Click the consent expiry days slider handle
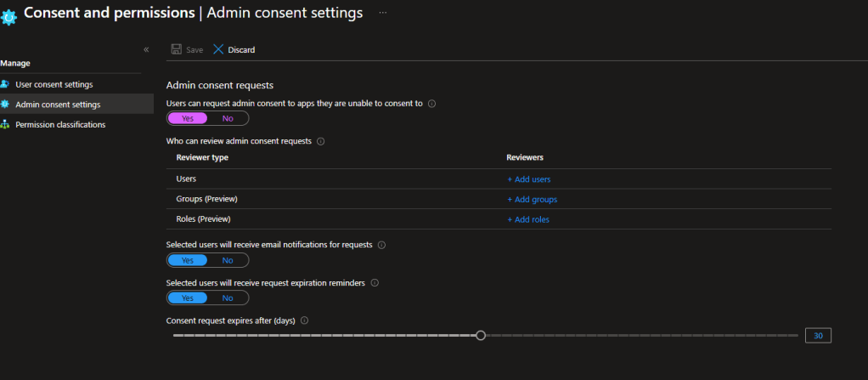868x380 pixels. pos(481,336)
